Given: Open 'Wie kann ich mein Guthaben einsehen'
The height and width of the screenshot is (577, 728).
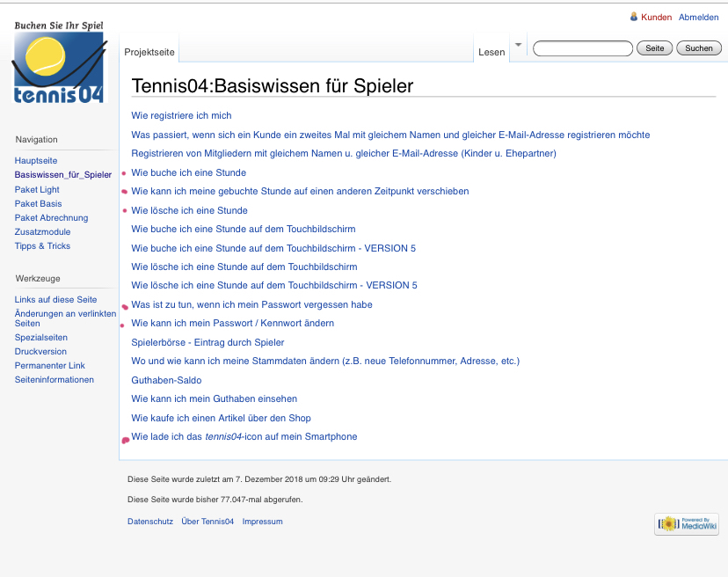Looking at the screenshot, I should pos(214,398).
